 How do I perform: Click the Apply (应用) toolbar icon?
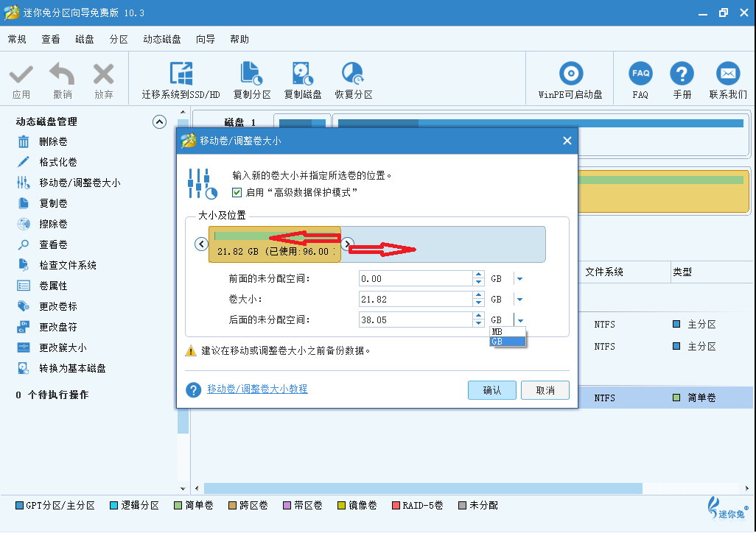tap(21, 80)
